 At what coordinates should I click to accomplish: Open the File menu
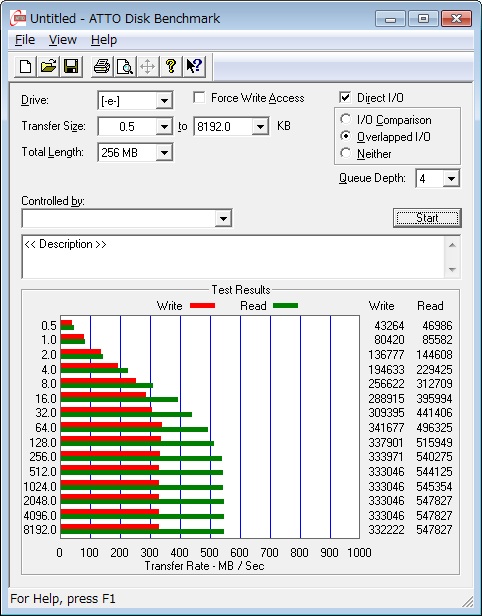click(x=25, y=40)
